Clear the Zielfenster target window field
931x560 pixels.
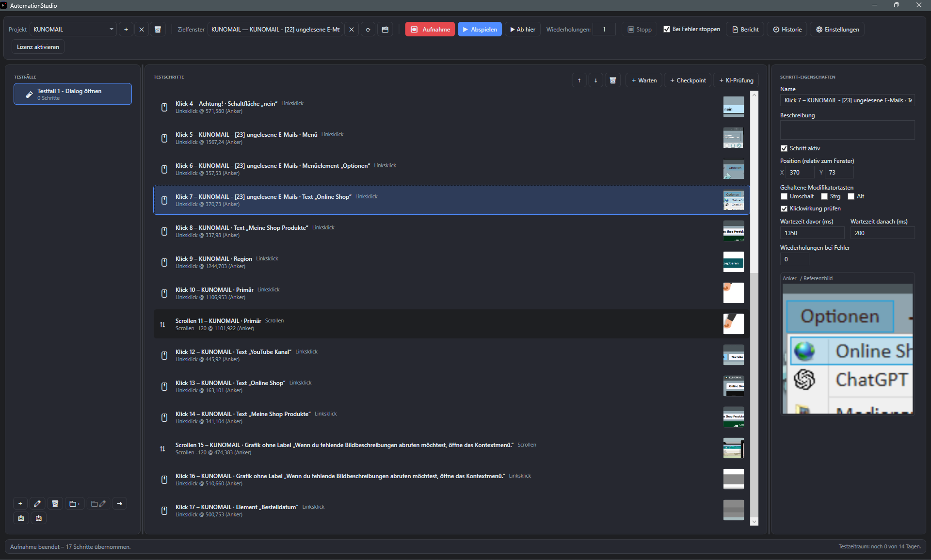coord(352,30)
